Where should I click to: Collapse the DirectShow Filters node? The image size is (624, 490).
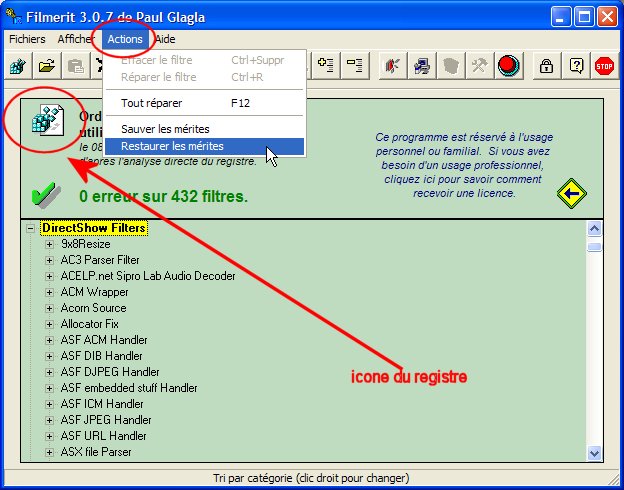(30, 228)
